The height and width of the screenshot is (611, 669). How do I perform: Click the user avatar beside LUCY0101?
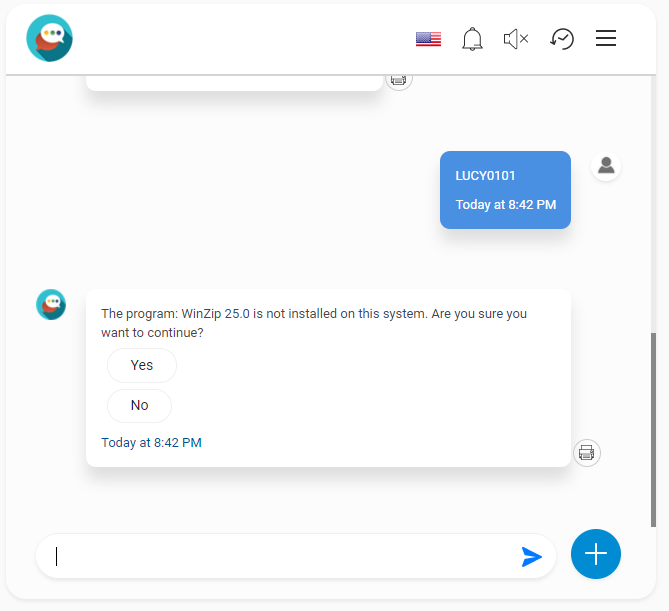tap(606, 166)
